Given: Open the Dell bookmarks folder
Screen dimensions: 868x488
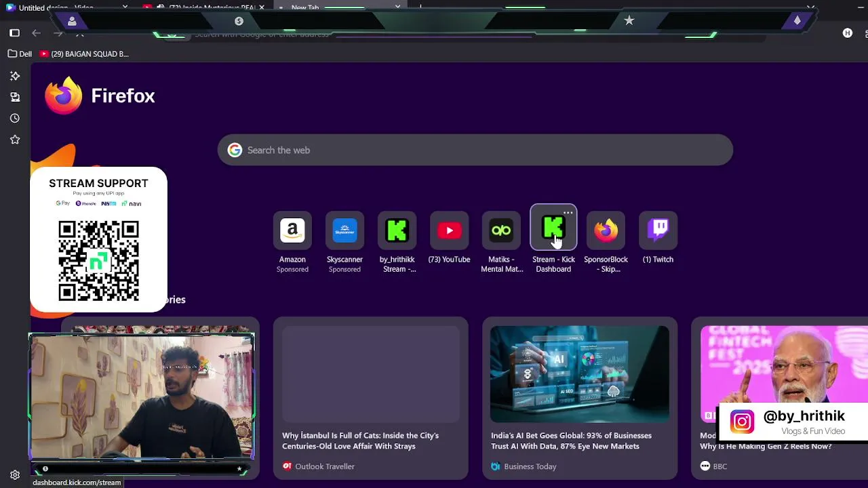Looking at the screenshot, I should point(20,54).
